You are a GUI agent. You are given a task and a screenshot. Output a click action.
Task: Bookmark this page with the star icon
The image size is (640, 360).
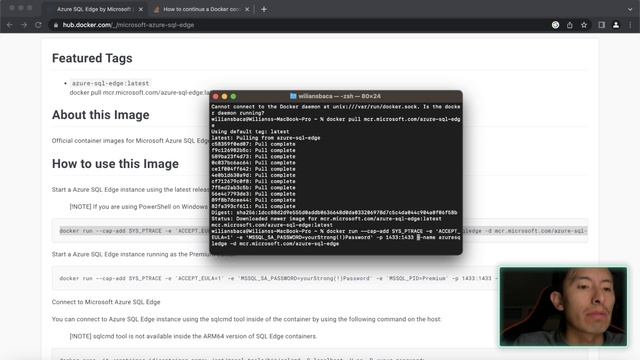(584, 25)
